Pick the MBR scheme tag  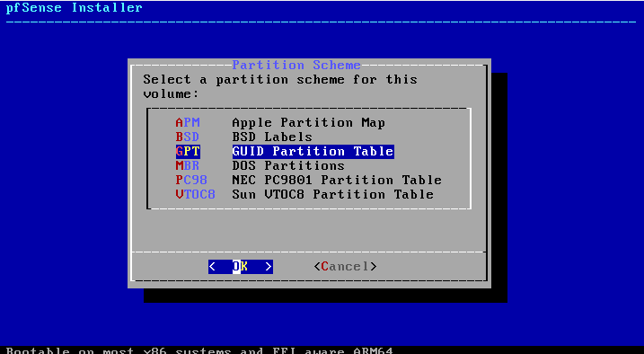pos(188,165)
